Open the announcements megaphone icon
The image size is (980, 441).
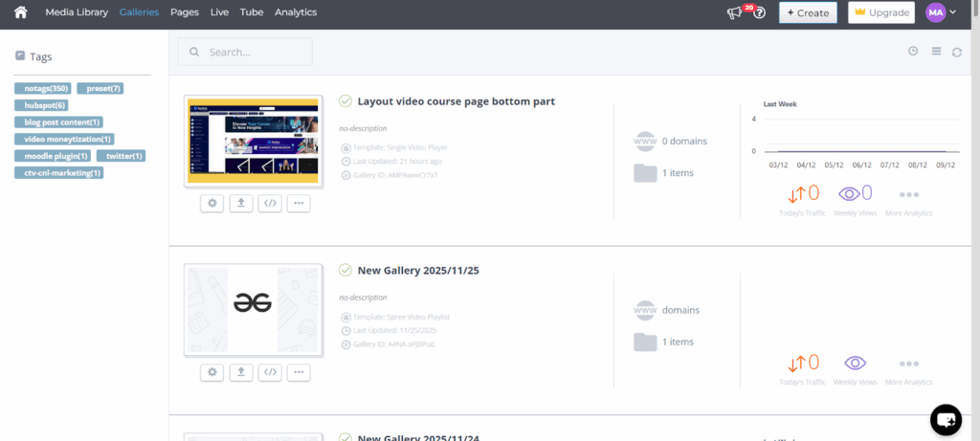735,13
